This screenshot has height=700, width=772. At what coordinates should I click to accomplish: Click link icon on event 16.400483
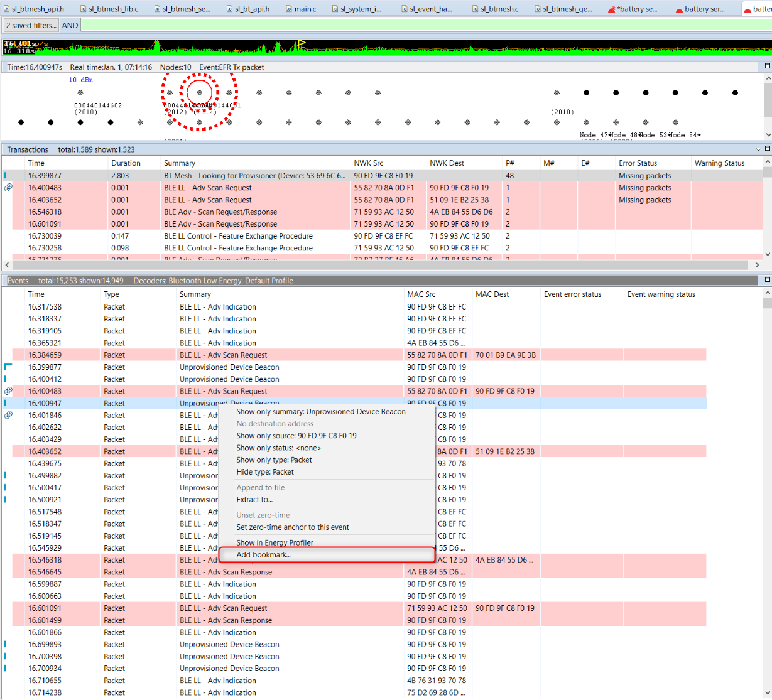click(8, 391)
